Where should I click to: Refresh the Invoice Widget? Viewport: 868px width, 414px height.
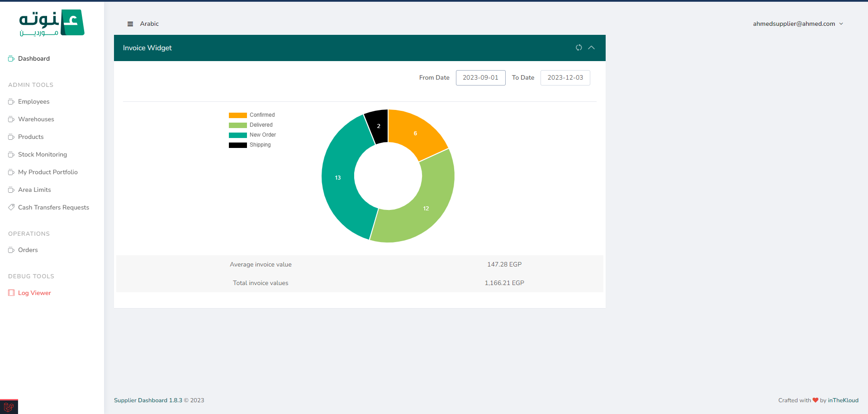[579, 48]
